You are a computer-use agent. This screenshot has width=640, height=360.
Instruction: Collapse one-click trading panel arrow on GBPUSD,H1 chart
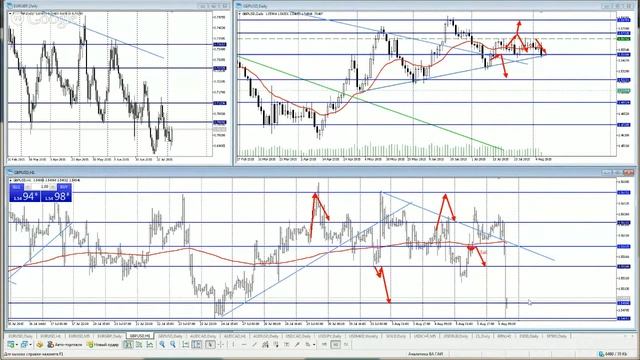[x=11, y=180]
